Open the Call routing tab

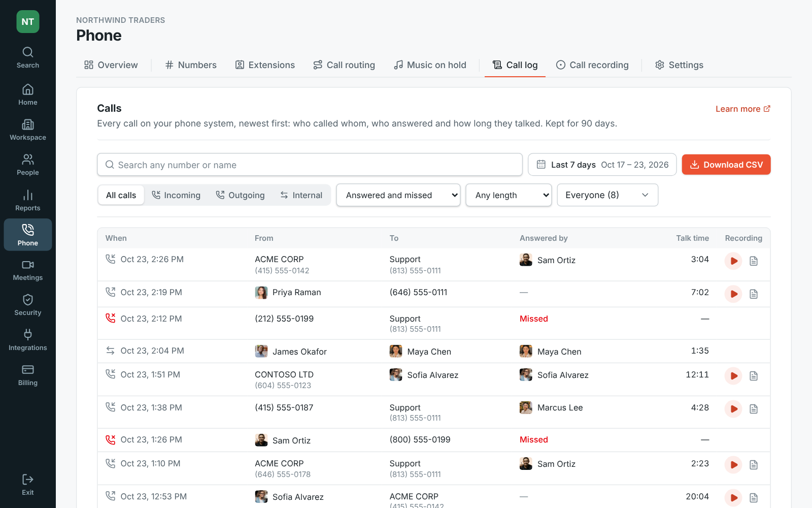coord(344,65)
